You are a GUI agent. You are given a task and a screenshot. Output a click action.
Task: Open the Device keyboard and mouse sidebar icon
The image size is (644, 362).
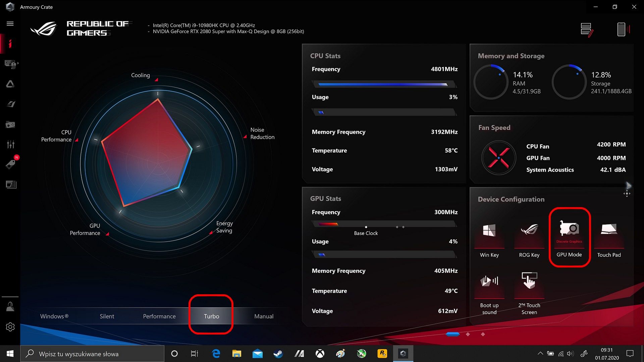[10, 64]
